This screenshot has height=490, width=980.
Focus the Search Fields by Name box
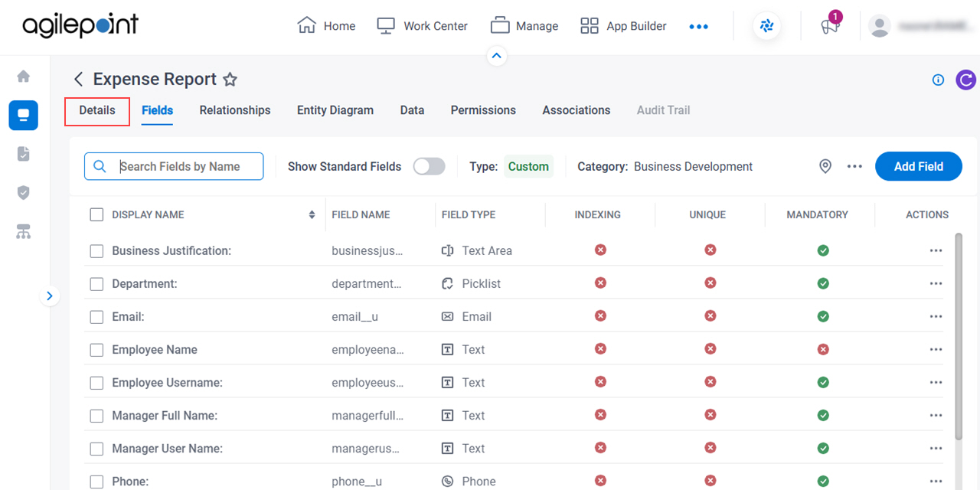click(174, 166)
